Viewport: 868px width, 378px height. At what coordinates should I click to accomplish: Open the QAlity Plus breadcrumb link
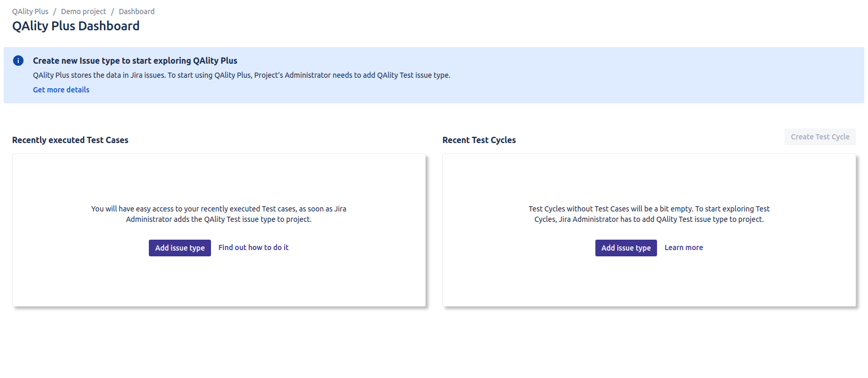point(30,11)
